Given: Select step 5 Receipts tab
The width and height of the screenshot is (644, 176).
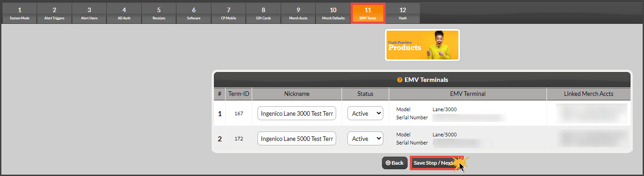Looking at the screenshot, I should [x=159, y=13].
